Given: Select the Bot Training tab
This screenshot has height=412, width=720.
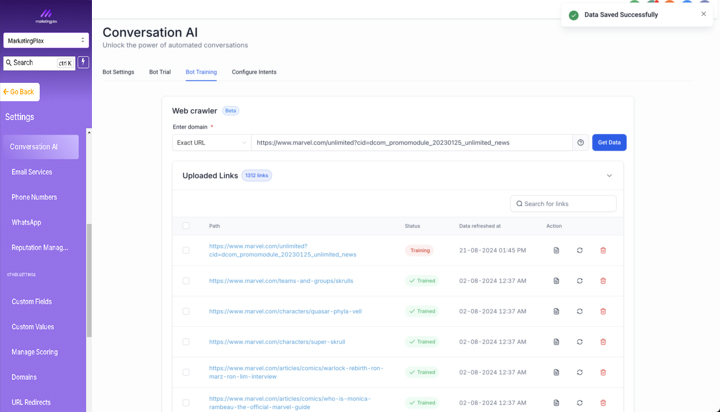Looking at the screenshot, I should coord(201,72).
